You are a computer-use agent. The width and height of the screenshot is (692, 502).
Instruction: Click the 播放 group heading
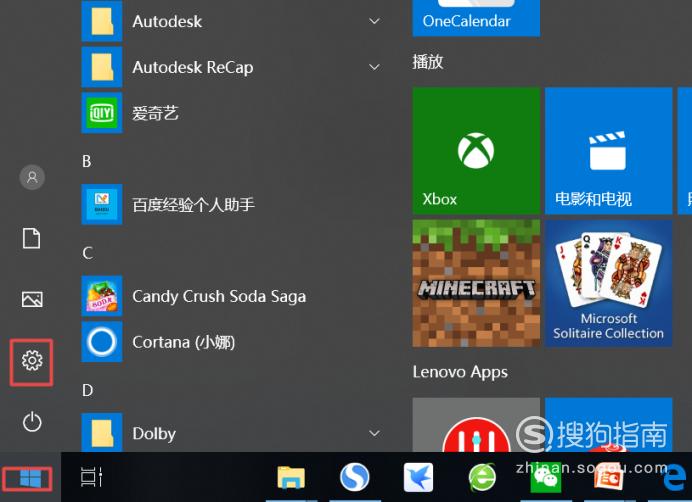(428, 62)
